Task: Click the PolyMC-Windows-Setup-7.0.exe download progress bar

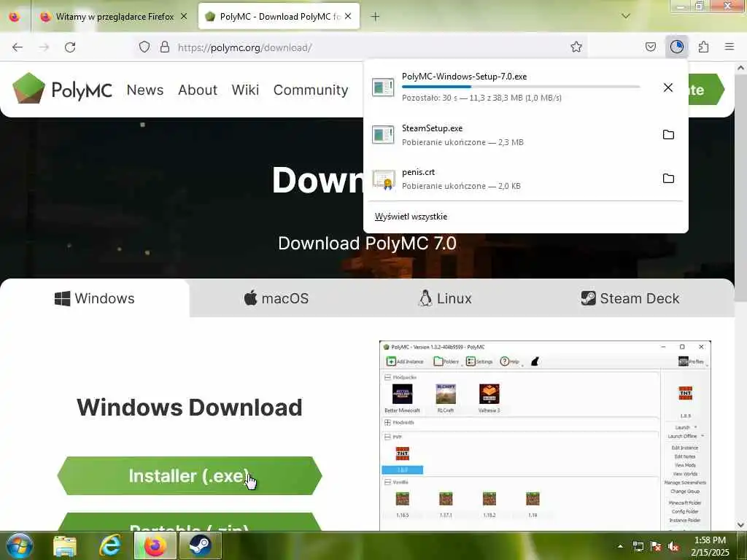Action: pos(521,87)
